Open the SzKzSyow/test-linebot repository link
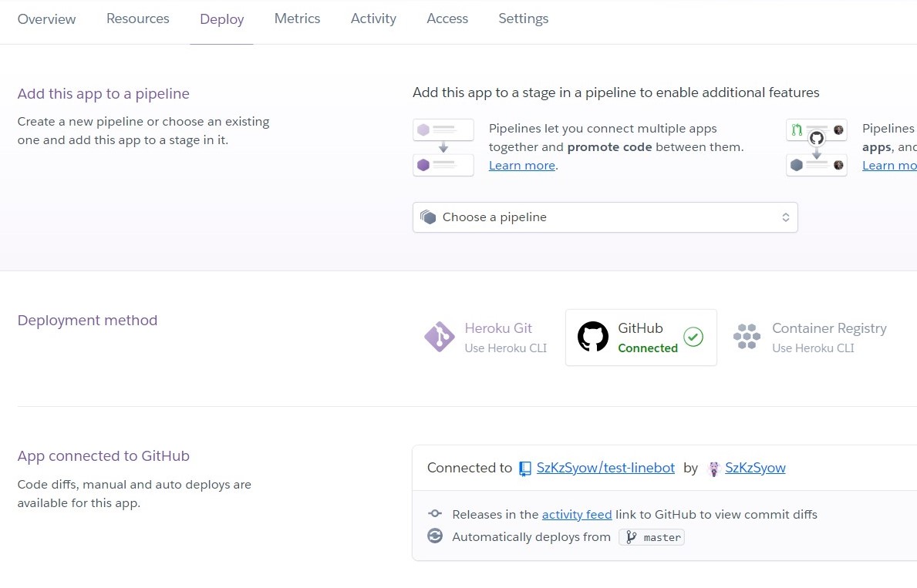 point(605,468)
